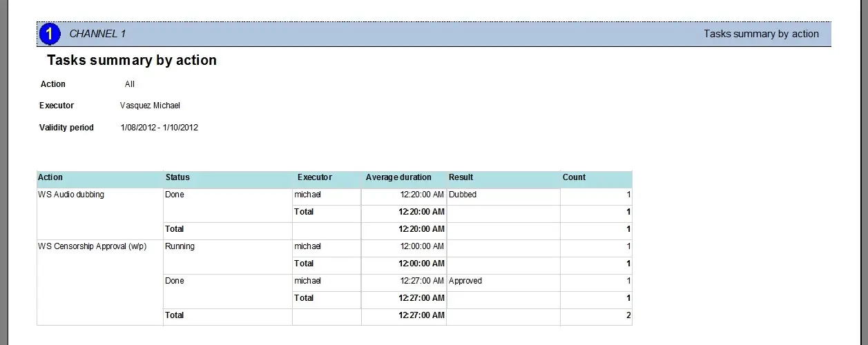Select the 'Vasquez Michael' executor value
This screenshot has width=868, height=345.
coord(150,106)
